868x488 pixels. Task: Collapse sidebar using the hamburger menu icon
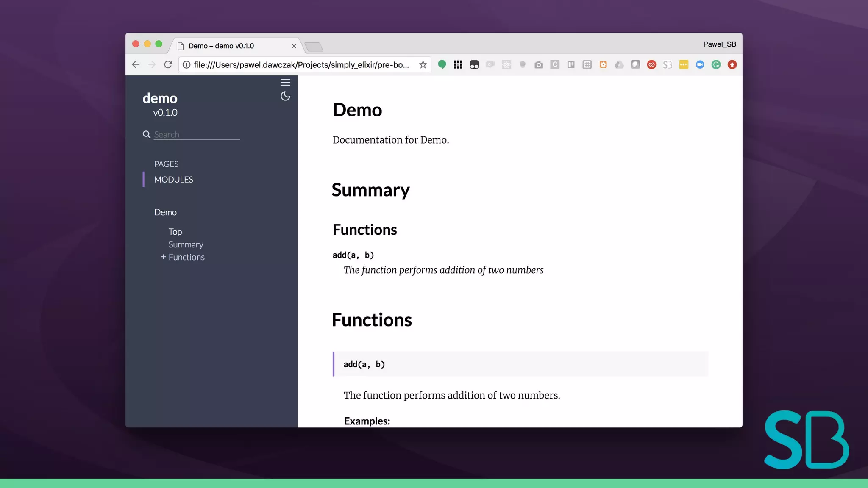(x=285, y=82)
